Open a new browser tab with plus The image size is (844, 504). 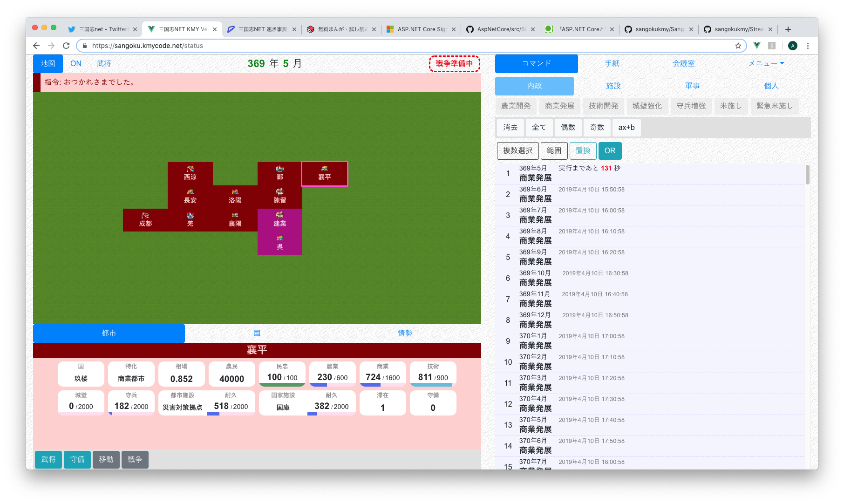point(788,29)
